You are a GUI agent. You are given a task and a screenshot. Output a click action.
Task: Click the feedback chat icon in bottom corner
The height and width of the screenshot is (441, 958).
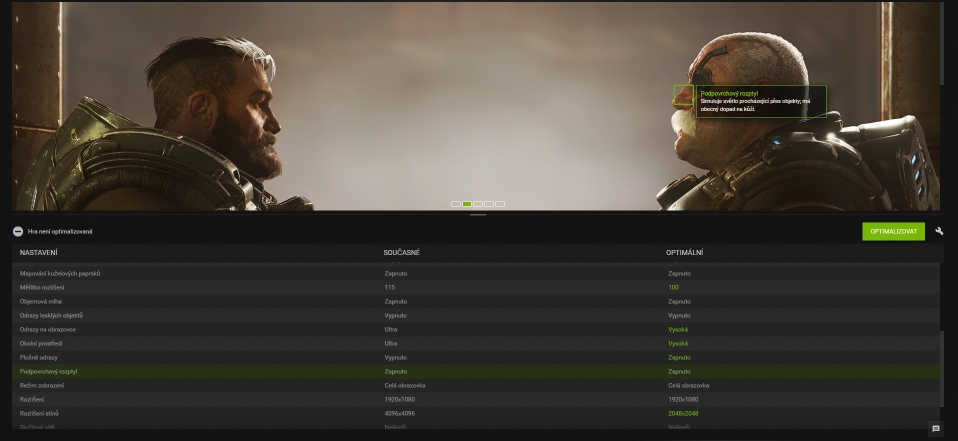click(x=936, y=429)
